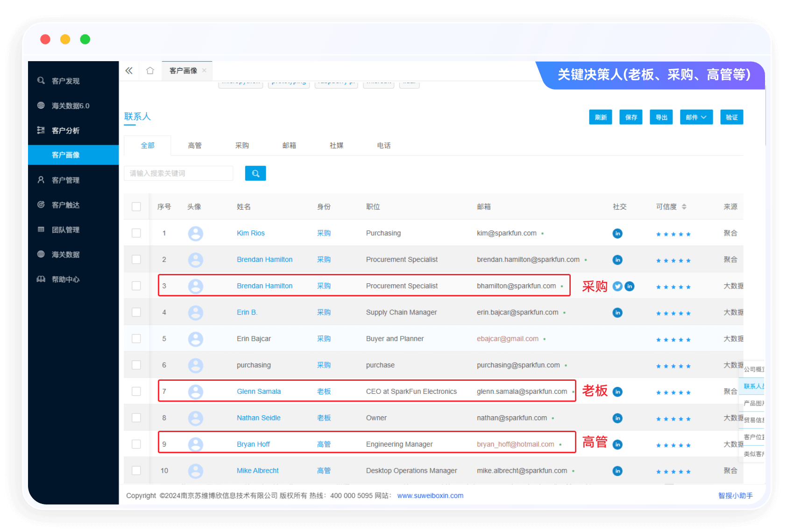Click the avatar icon for Mike Albrecht
The width and height of the screenshot is (794, 532).
coord(195,471)
